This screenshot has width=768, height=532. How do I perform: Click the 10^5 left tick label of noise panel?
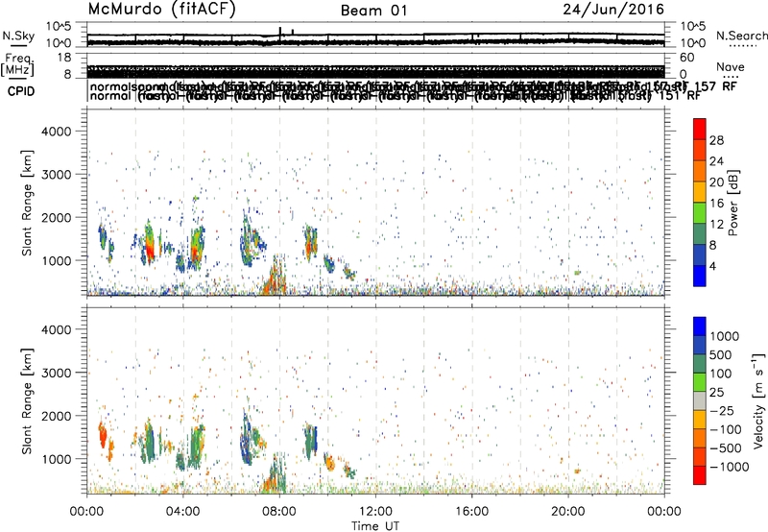pos(59,26)
